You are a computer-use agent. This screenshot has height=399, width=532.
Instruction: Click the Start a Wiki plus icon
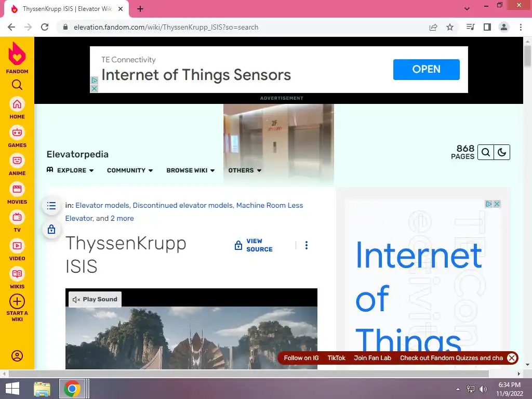coord(17,301)
